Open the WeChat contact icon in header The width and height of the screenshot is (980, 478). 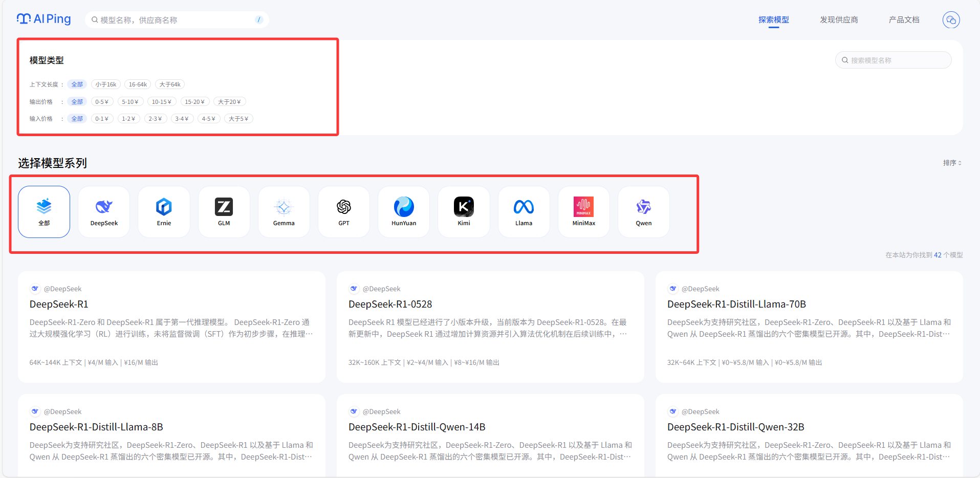point(951,20)
